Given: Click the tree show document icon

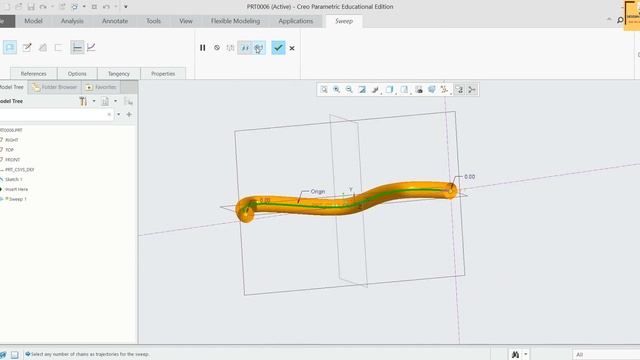Looking at the screenshot, I should (x=105, y=101).
